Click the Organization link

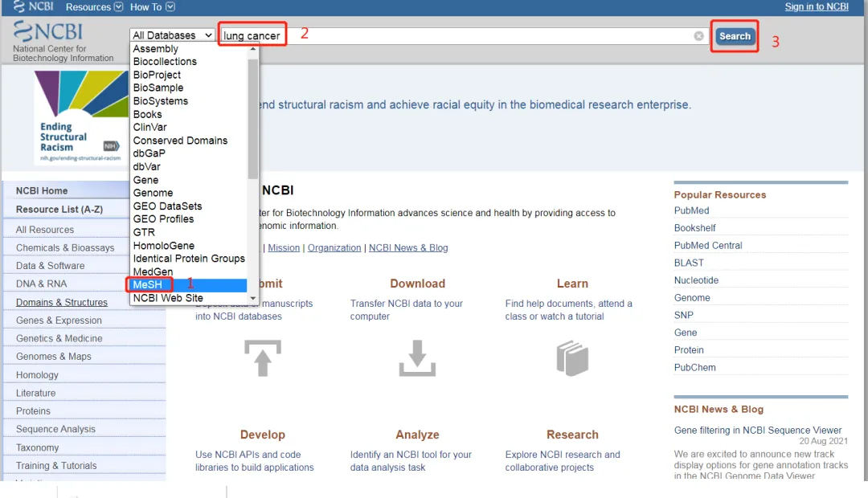tap(334, 248)
